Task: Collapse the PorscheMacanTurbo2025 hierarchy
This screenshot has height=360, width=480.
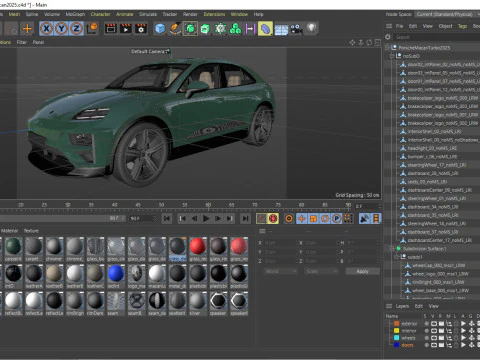Action: (x=388, y=48)
